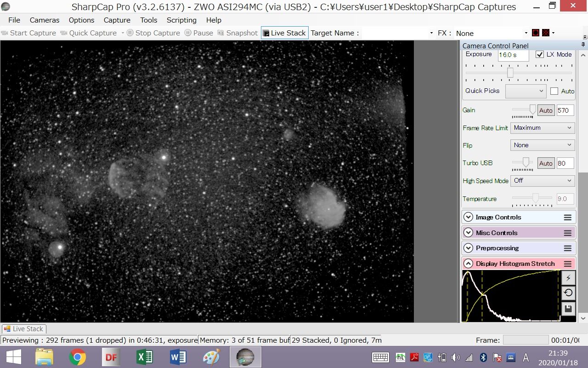The image size is (588, 368).
Task: Click the Gain slider handle
Action: [x=532, y=109]
